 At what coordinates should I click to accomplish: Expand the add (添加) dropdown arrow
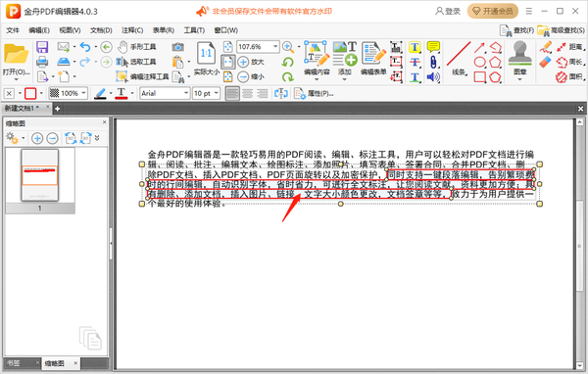[x=344, y=79]
